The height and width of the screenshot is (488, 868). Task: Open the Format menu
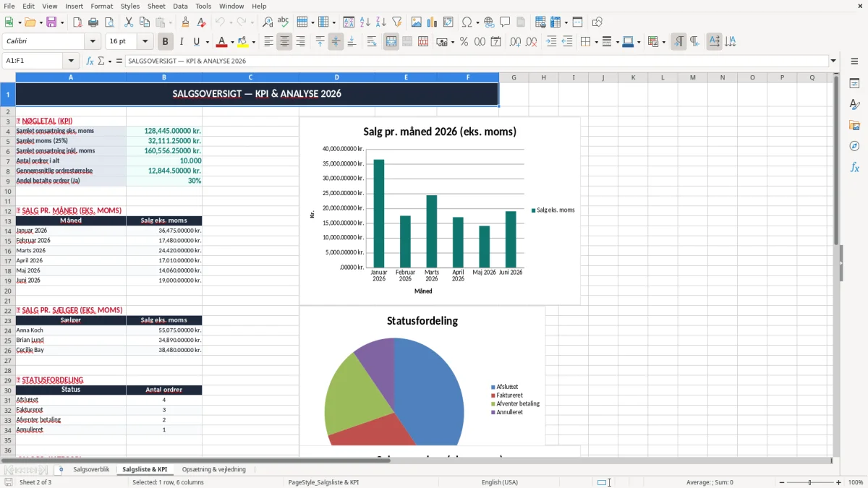click(102, 6)
